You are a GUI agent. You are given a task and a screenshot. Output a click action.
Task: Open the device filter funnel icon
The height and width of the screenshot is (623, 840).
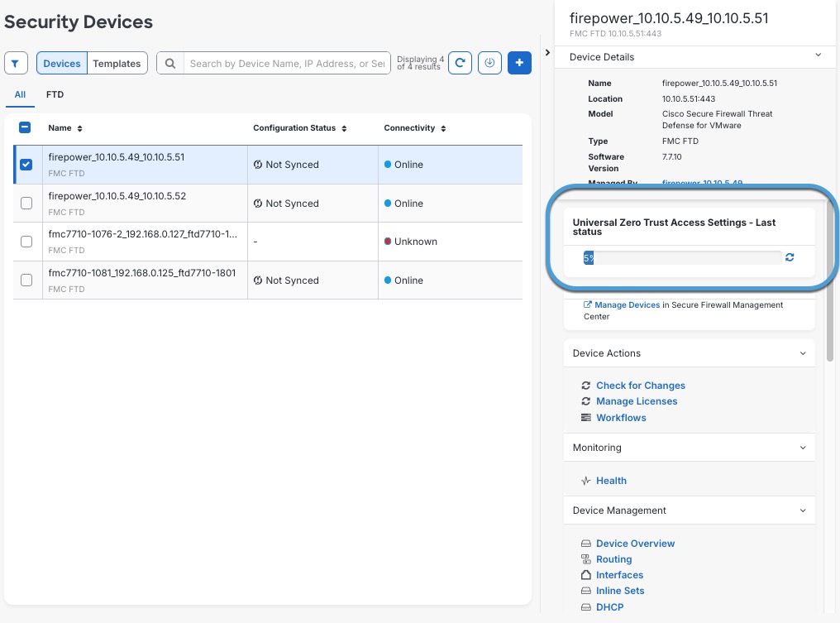click(x=17, y=63)
